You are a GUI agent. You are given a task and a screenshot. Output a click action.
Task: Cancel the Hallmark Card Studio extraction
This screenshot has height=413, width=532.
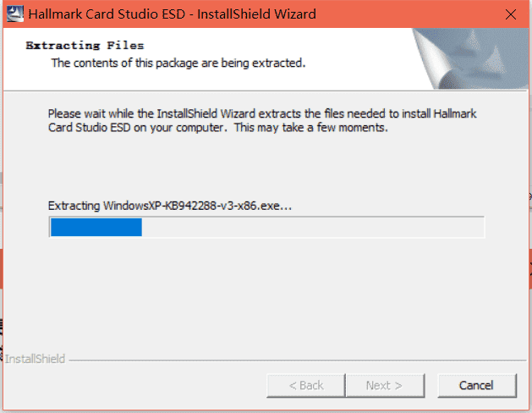pyautogui.click(x=477, y=386)
